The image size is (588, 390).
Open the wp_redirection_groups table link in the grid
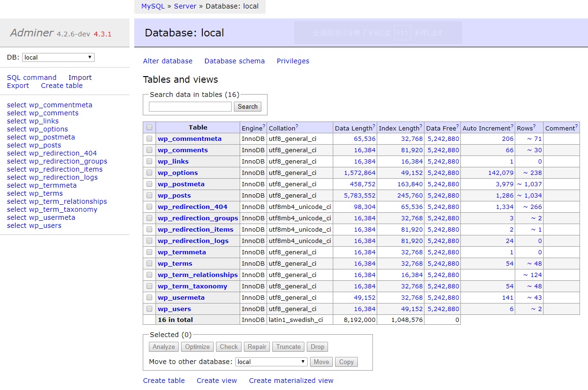198,218
